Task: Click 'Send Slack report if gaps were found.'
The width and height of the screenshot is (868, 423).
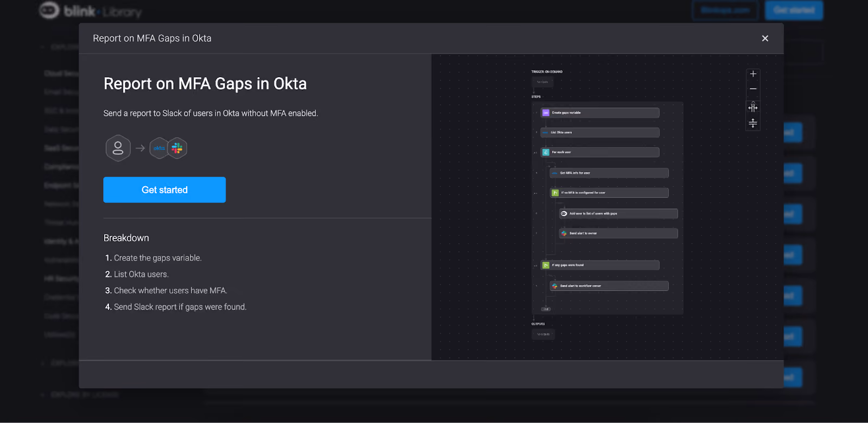Action: 180,307
